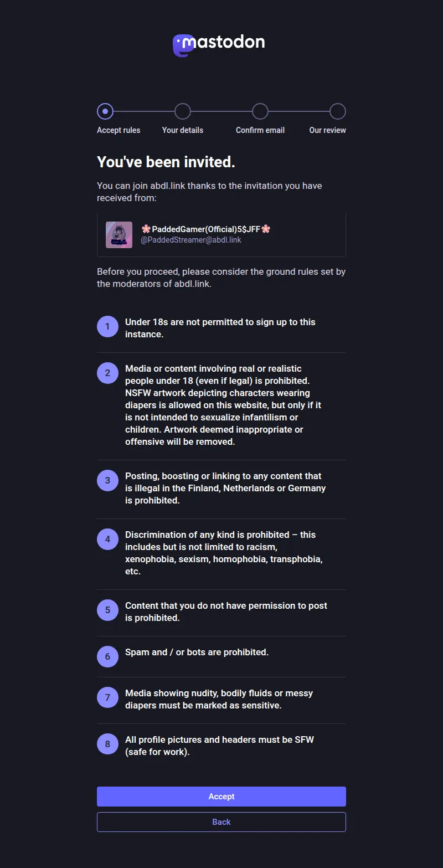Open the PaddedGamer profile avatar
The width and height of the screenshot is (443, 868).
(x=119, y=235)
